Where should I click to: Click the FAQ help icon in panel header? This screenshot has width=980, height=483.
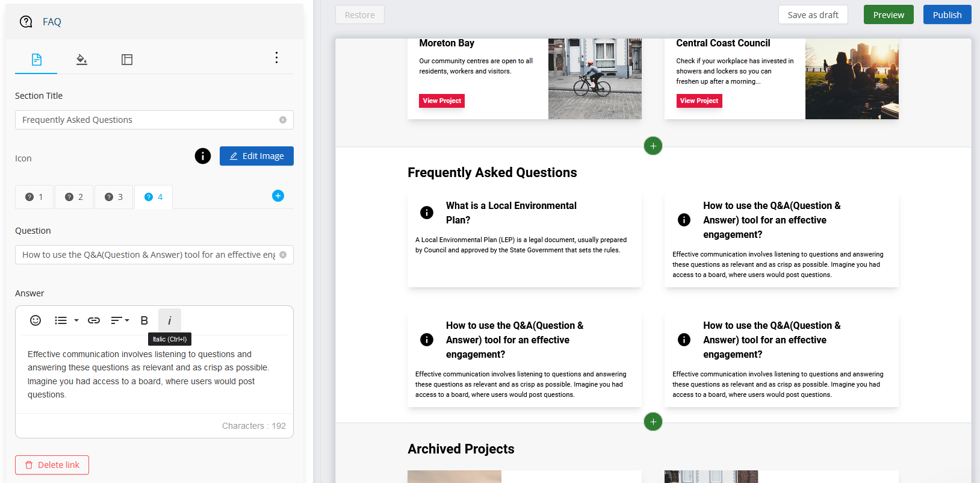[x=26, y=22]
